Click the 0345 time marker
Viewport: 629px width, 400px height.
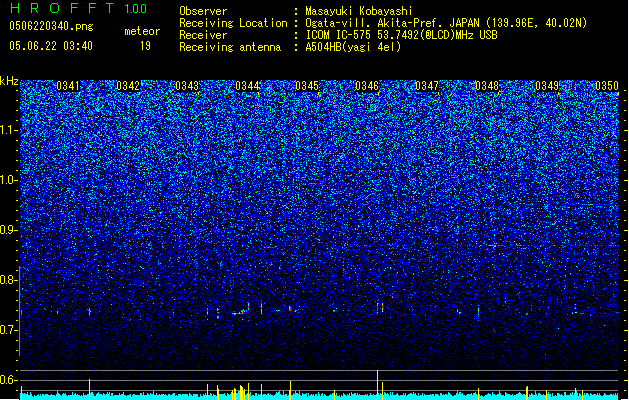[x=307, y=86]
